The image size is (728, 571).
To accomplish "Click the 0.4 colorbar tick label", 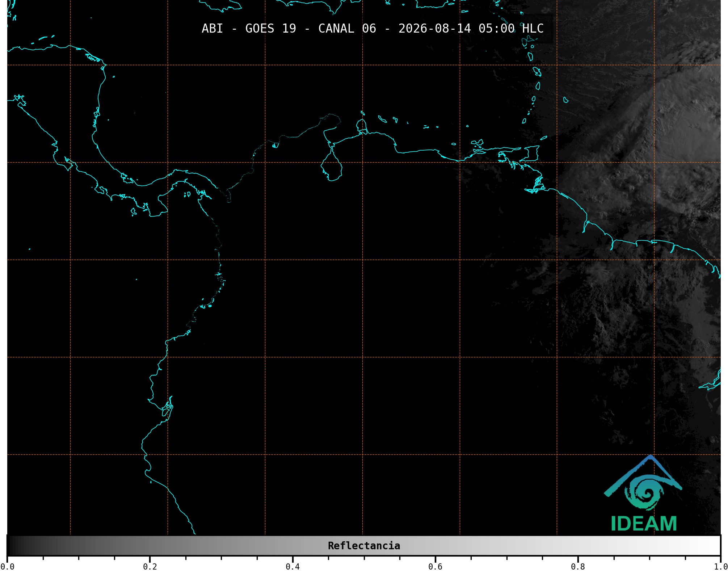I will [293, 567].
